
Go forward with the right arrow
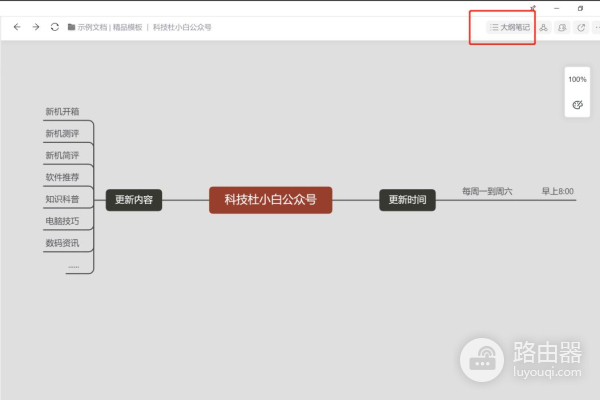(x=36, y=27)
